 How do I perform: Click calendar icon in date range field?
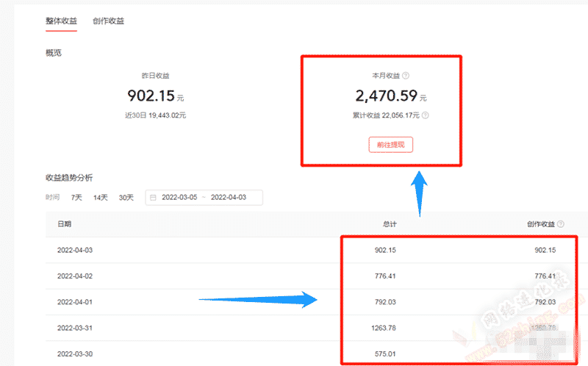pyautogui.click(x=153, y=198)
